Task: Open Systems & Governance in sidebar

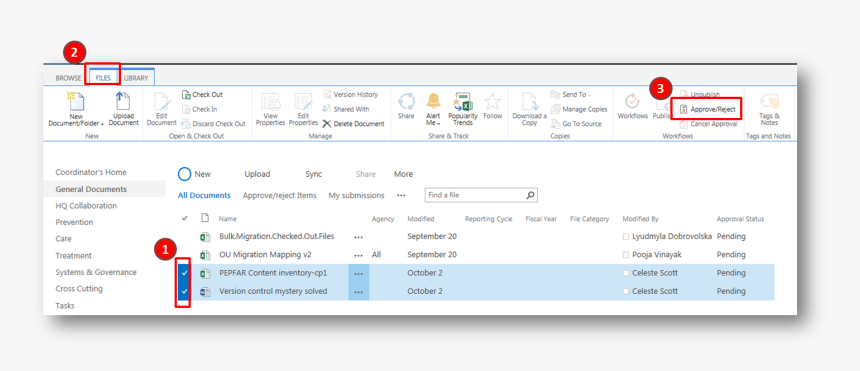Action: pyautogui.click(x=96, y=272)
